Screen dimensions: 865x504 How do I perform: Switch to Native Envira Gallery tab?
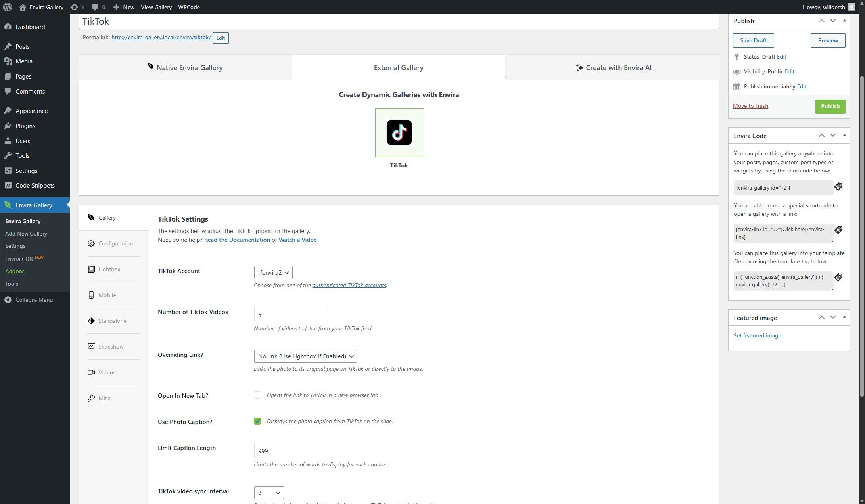(x=185, y=68)
